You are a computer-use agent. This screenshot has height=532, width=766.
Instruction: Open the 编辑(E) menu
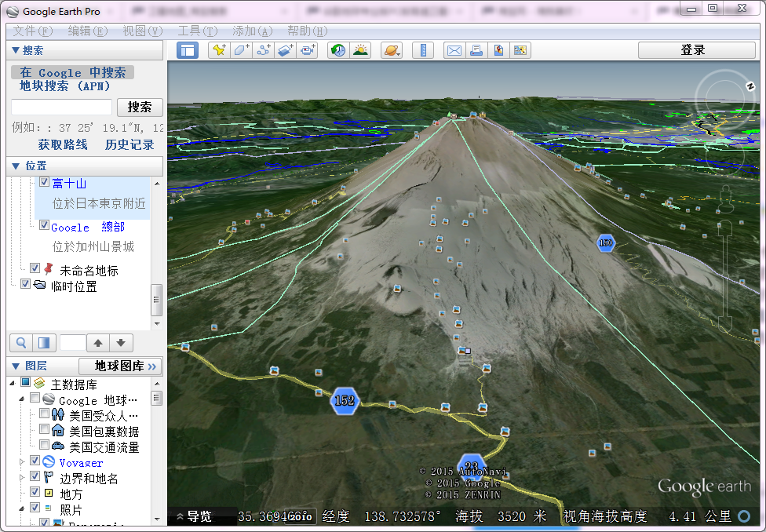(x=87, y=31)
